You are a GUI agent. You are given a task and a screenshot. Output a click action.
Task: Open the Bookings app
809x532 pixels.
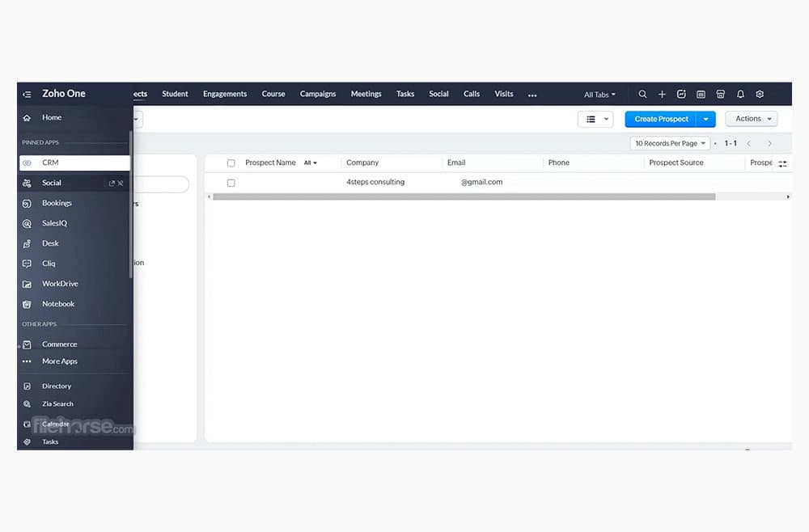click(57, 203)
